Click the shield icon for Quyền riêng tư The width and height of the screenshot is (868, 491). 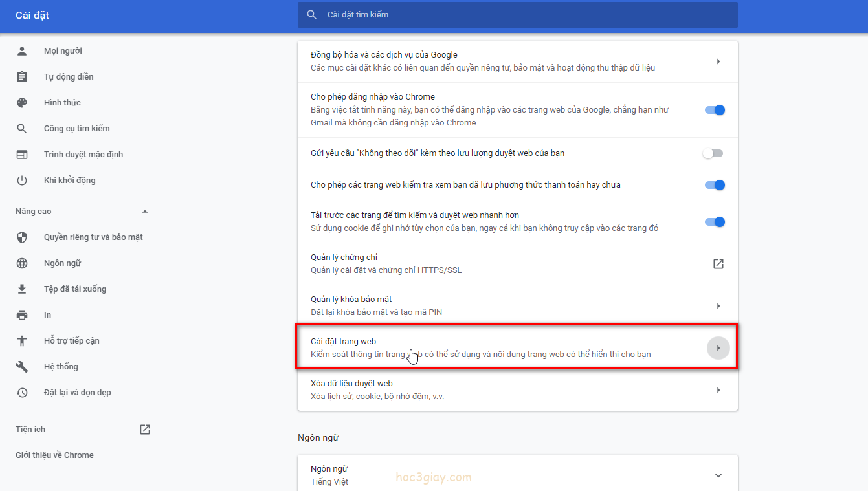(22, 237)
